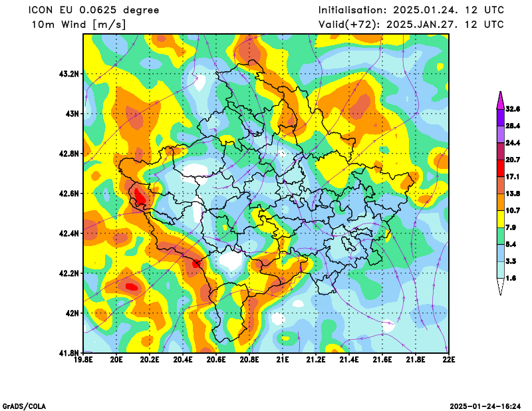Click the '42.8N' latitude label

pyautogui.click(x=69, y=154)
